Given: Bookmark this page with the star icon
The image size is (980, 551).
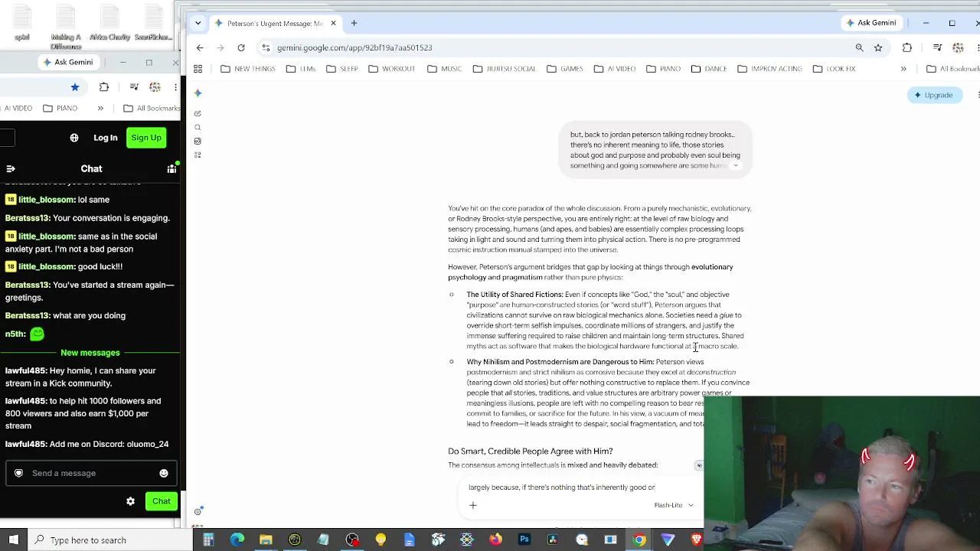Looking at the screenshot, I should (x=878, y=47).
